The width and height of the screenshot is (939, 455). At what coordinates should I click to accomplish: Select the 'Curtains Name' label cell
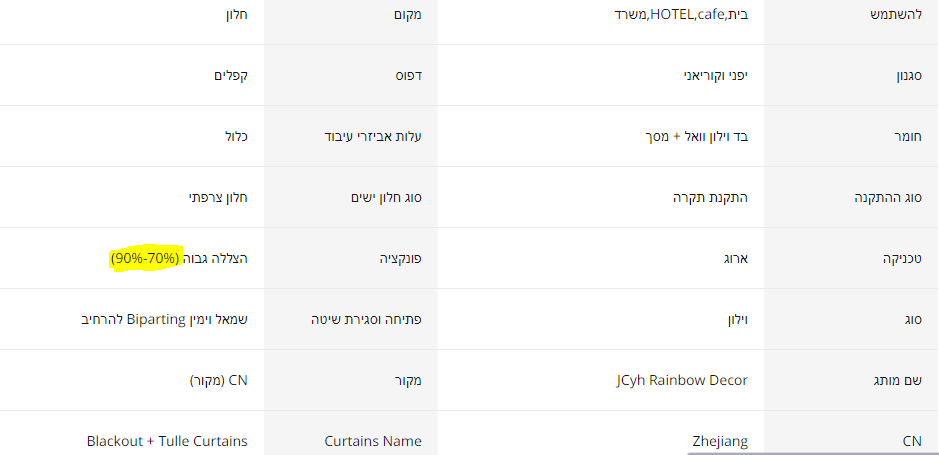[373, 441]
